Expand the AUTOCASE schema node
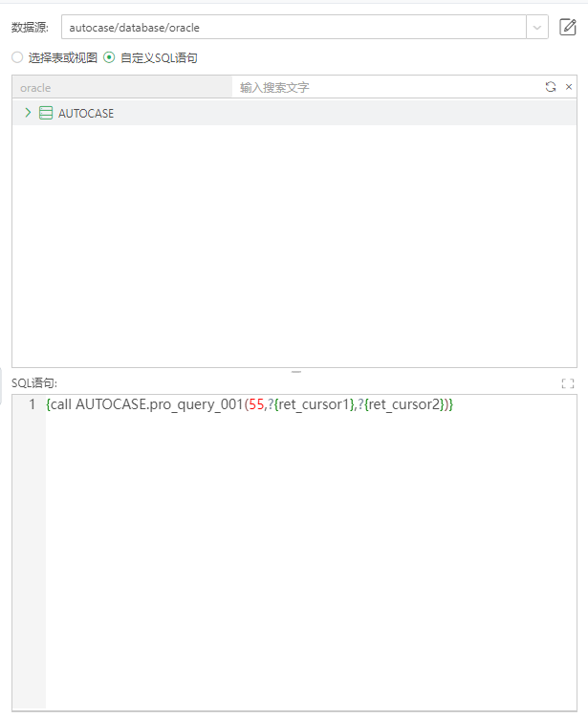This screenshot has height=718, width=588. [28, 113]
